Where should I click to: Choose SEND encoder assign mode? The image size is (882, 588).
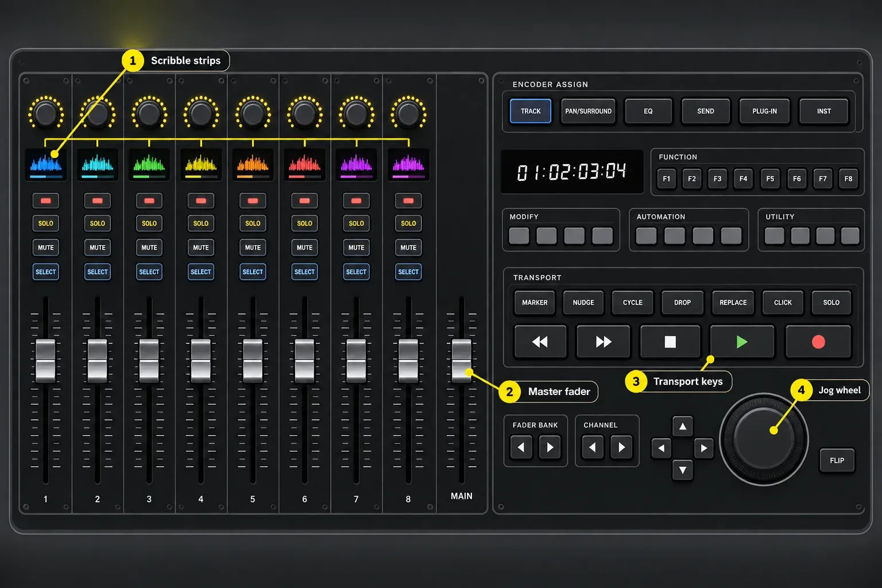(x=706, y=111)
